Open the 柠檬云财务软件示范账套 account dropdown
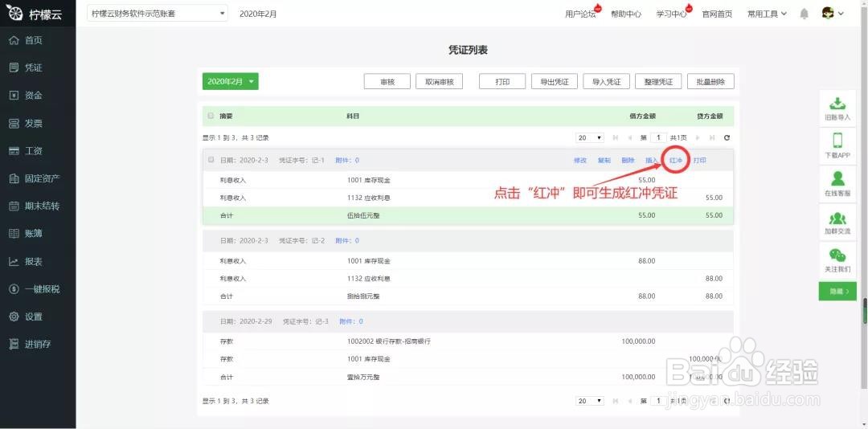The width and height of the screenshot is (868, 429). click(x=158, y=14)
